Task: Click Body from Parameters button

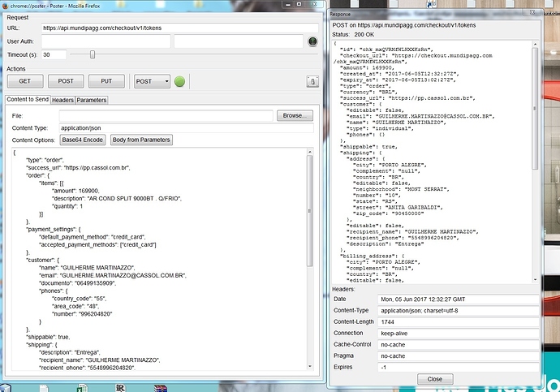Action: point(141,140)
